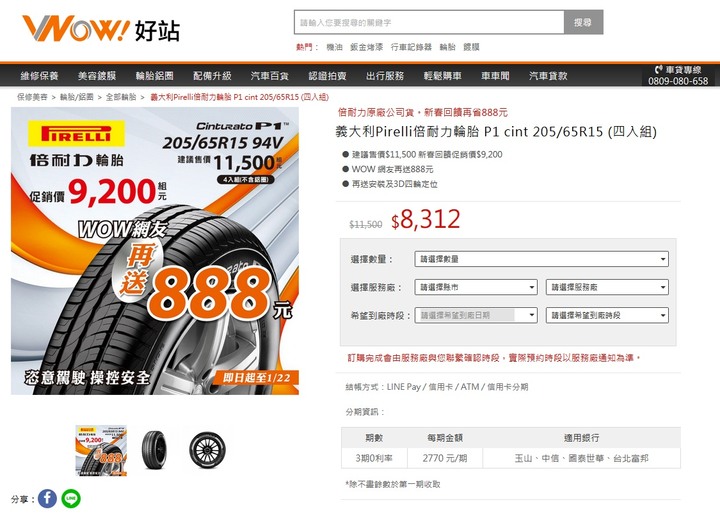Share the product via Facebook icon
This screenshot has width=720, height=514.
[47, 498]
